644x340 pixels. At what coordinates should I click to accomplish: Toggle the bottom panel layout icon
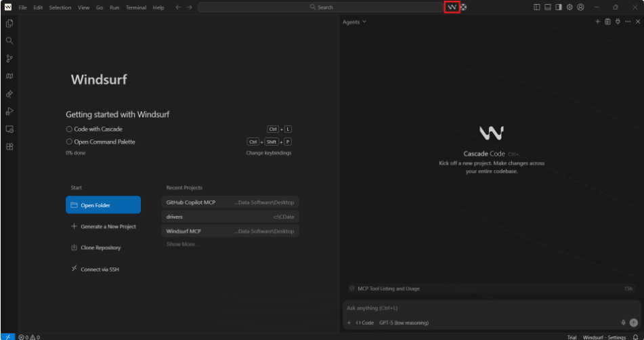[547, 7]
